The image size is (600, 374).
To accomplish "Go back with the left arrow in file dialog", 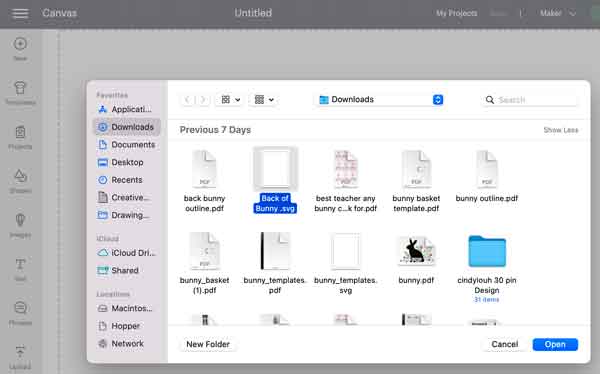I will coord(187,100).
